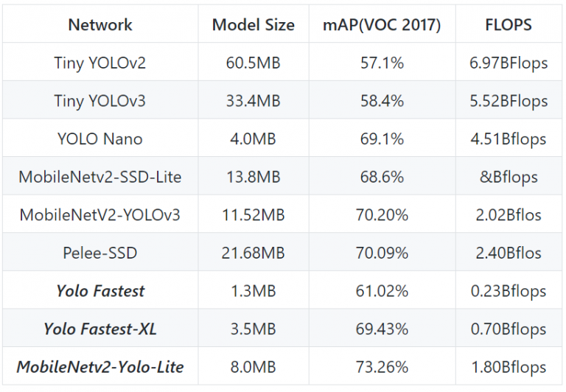
Task: Select the 6.97BFlops value
Action: click(509, 63)
